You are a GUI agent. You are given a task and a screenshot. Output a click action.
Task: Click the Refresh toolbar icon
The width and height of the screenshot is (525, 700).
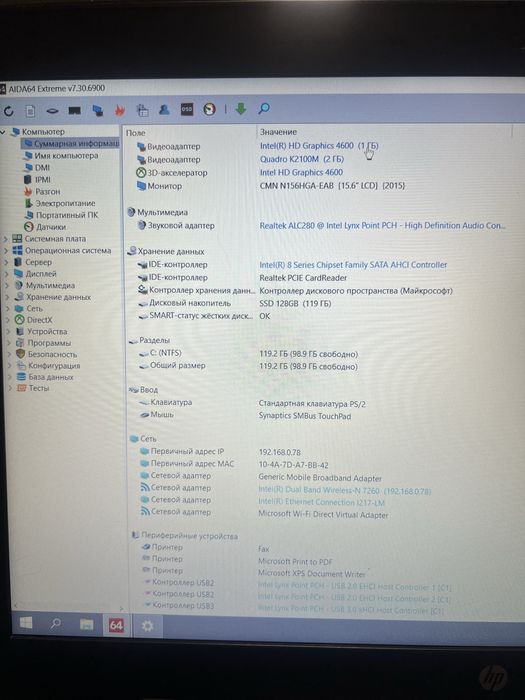pyautogui.click(x=8, y=111)
